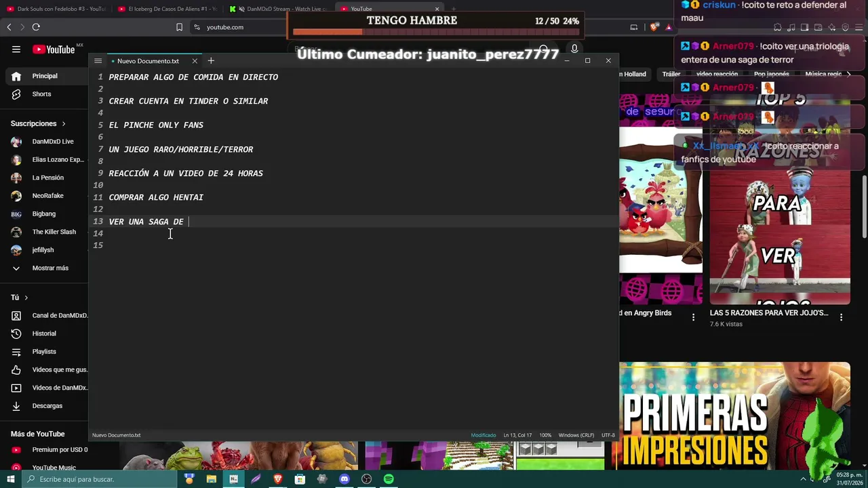Image resolution: width=868 pixels, height=488 pixels.
Task: Open more options for Angry Birds video
Action: [693, 317]
